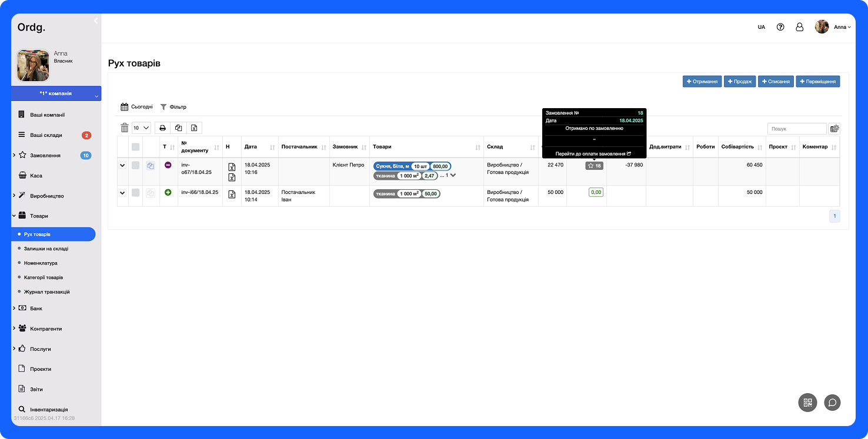Open table column settings icon next to search
The height and width of the screenshot is (439, 868).
coord(834,129)
